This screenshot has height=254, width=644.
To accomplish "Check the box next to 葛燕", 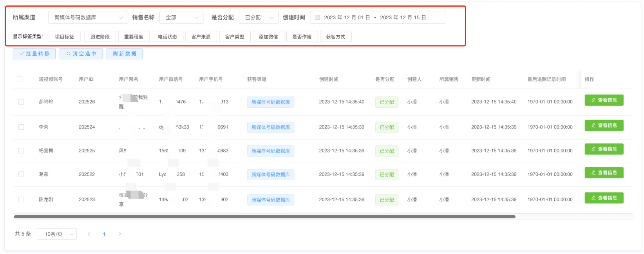I will click(x=21, y=174).
